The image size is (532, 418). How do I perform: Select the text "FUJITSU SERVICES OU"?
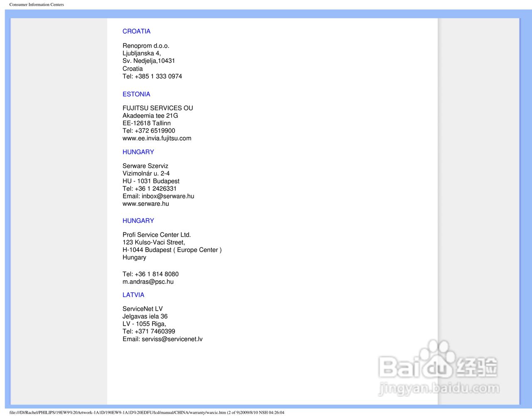[158, 108]
